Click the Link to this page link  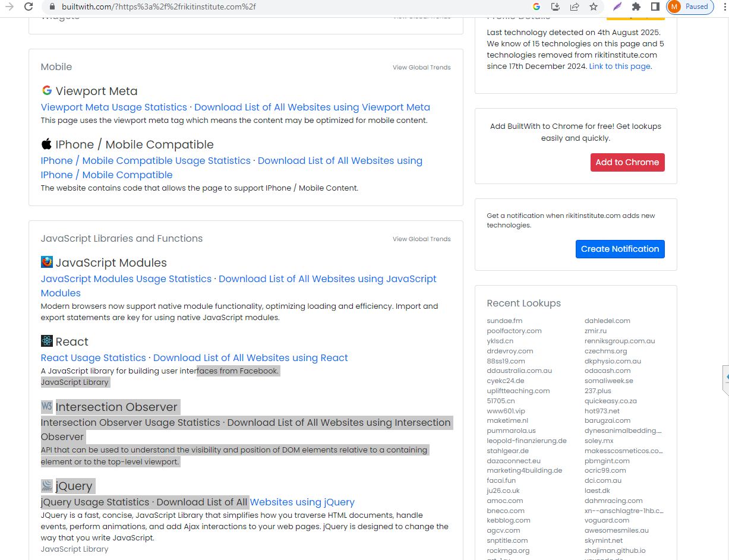pyautogui.click(x=620, y=66)
